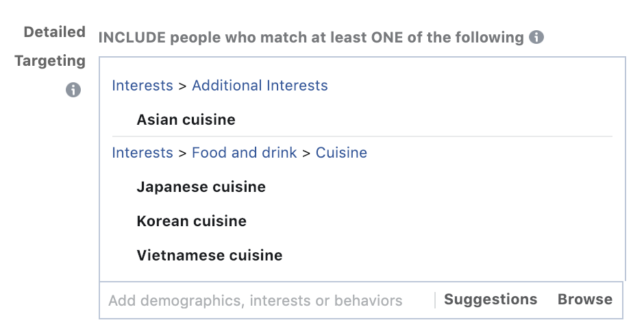Viewport: 644px width, 329px height.
Task: Open the Food and drink category
Action: tap(244, 153)
